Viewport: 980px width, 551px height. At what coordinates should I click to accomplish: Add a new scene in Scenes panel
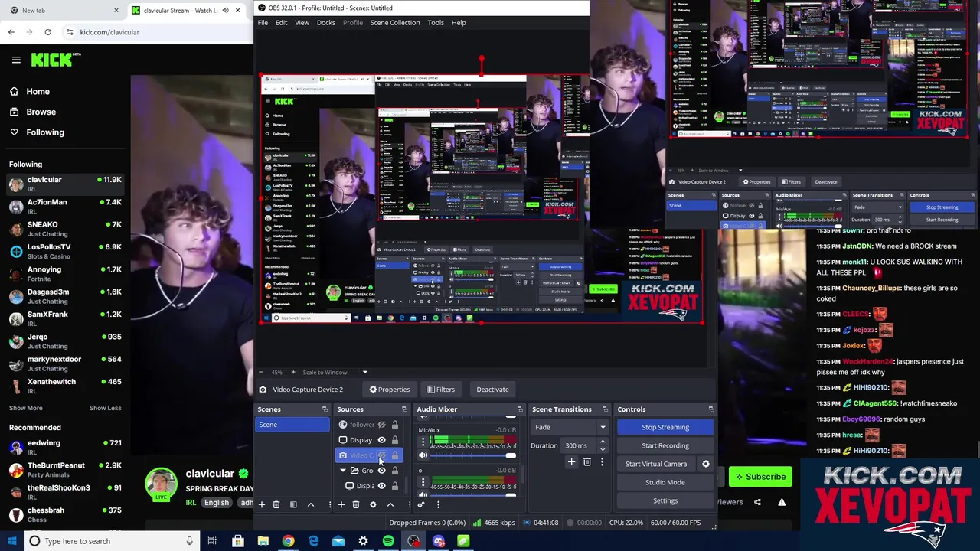pyautogui.click(x=261, y=505)
